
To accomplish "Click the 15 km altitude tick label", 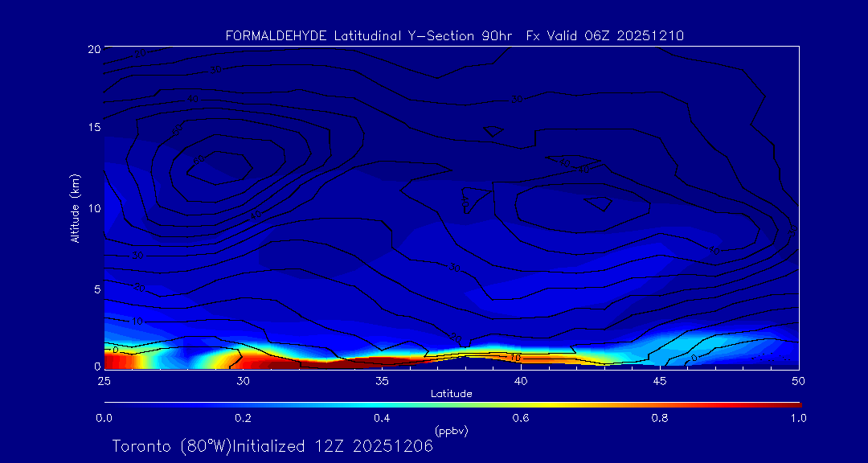I will pos(92,128).
